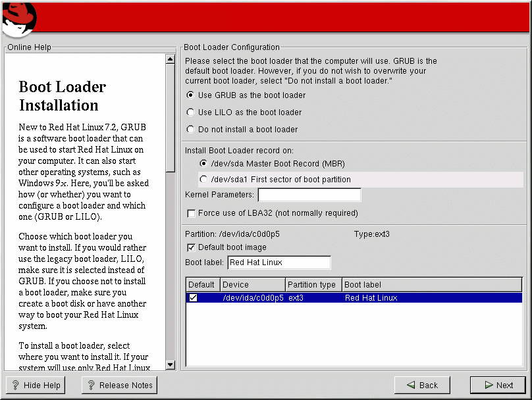The height and width of the screenshot is (400, 532).
Task: Click the Boot label text field
Action: (x=279, y=262)
